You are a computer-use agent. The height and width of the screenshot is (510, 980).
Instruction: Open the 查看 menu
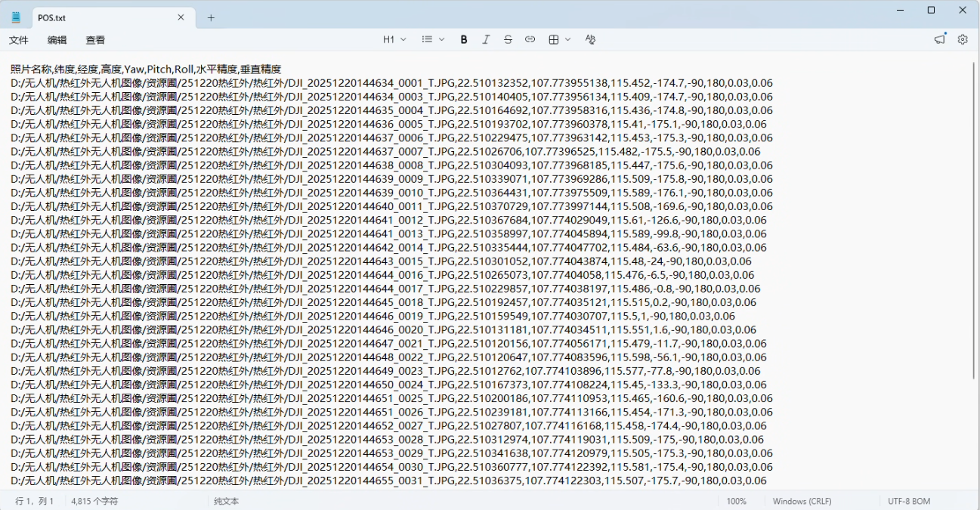pyautogui.click(x=95, y=40)
